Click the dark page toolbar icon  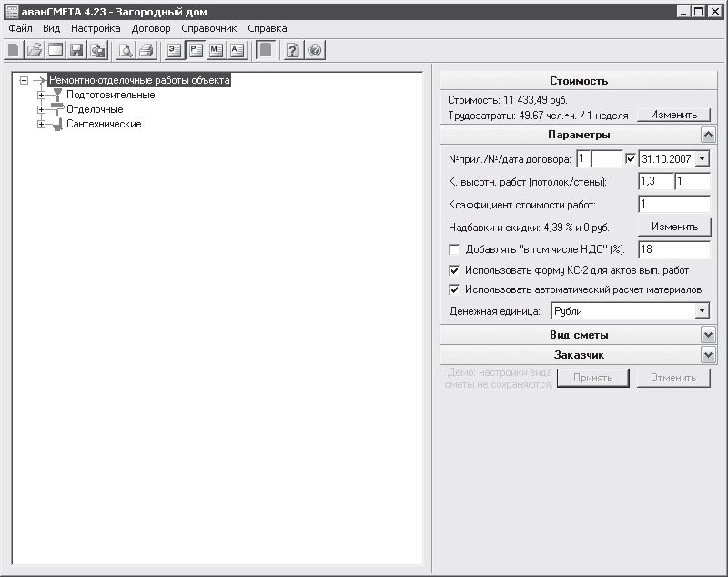266,50
